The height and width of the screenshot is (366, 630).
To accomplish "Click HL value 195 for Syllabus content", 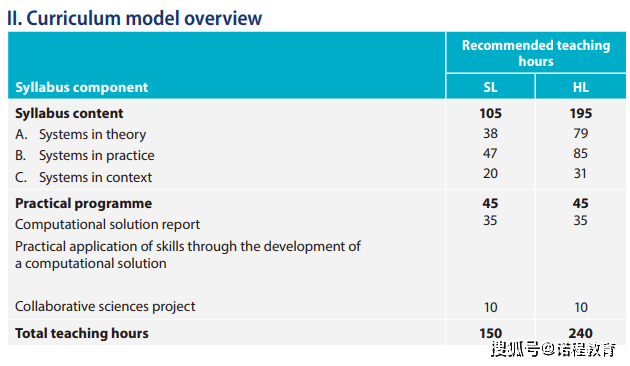I will coord(581,113).
